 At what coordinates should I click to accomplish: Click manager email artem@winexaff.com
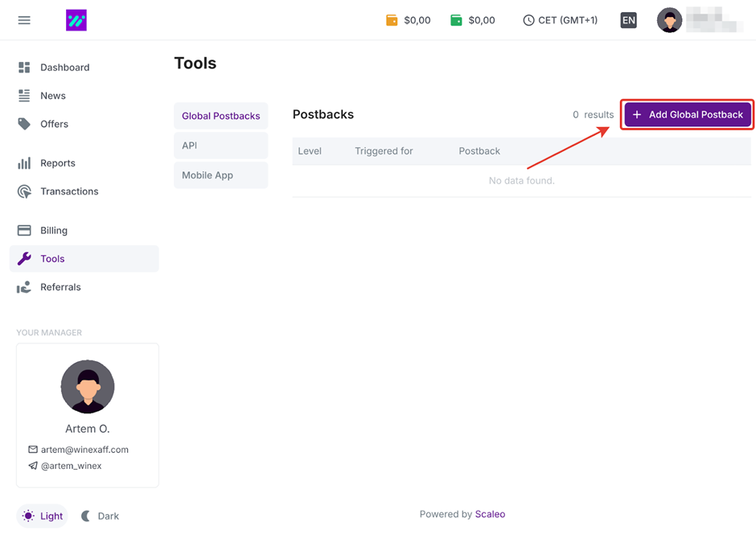tap(84, 450)
